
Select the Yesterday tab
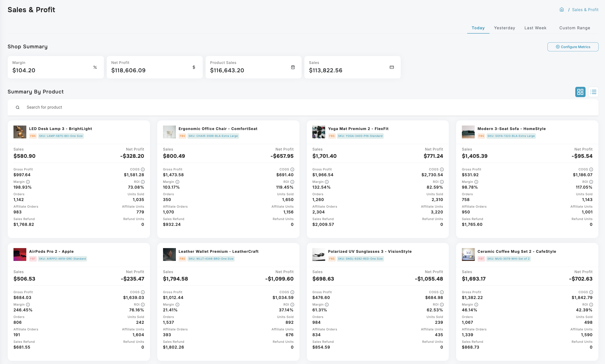click(x=504, y=28)
